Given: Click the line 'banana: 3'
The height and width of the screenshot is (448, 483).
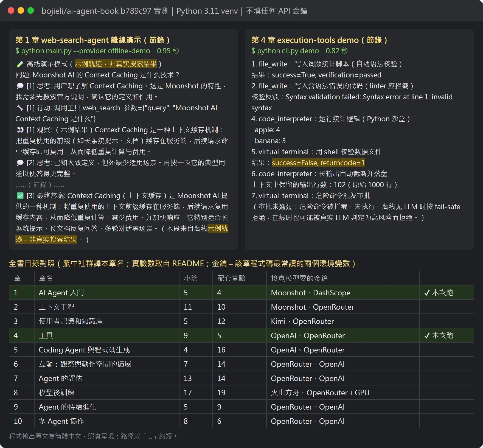Looking at the screenshot, I should [270, 141].
